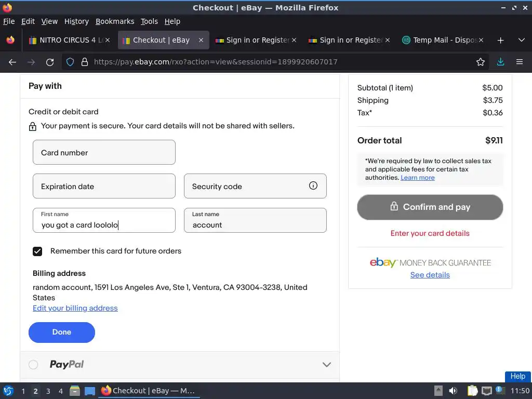Click the update notifier tray icon

coord(500,390)
